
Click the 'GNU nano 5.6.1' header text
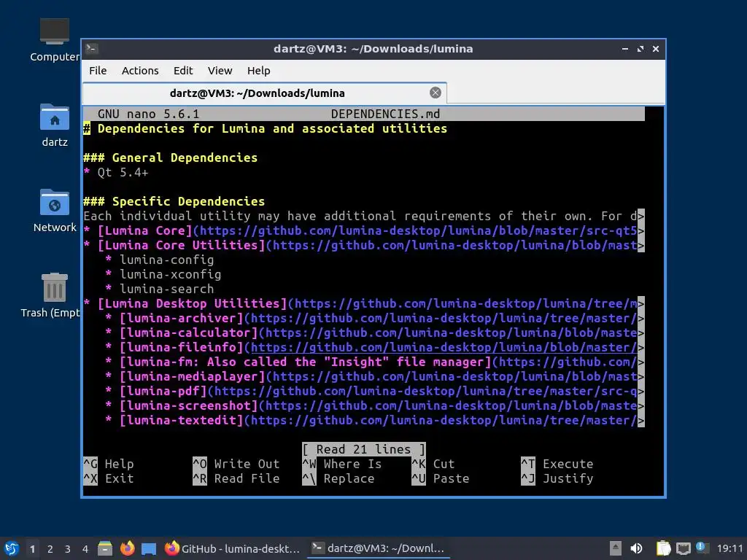149,114
